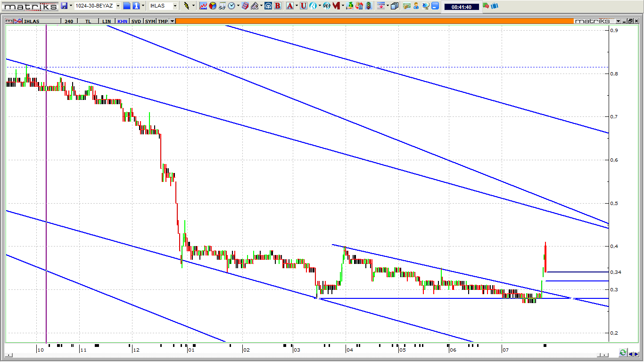
Task: Expand the IHLAS symbol dropdown
Action: click(175, 6)
